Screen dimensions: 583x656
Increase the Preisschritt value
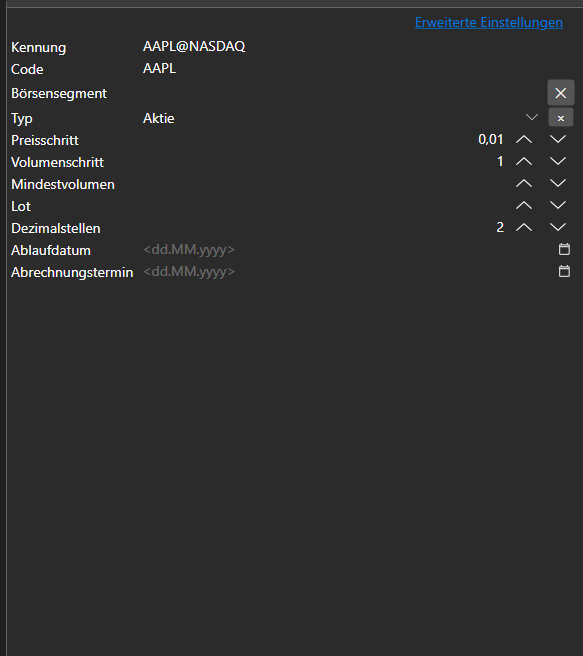click(x=524, y=140)
